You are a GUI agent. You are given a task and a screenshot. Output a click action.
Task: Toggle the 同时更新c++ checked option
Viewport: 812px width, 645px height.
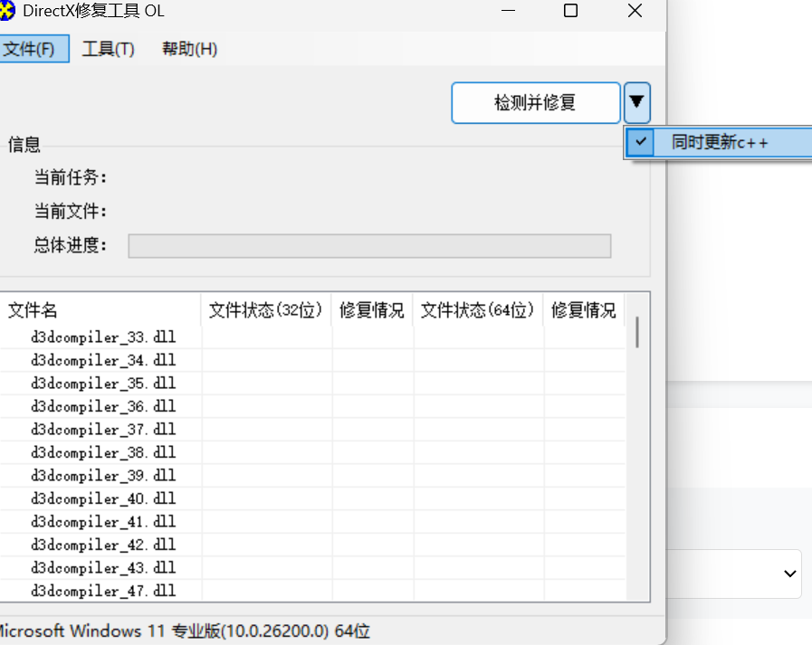pos(719,143)
